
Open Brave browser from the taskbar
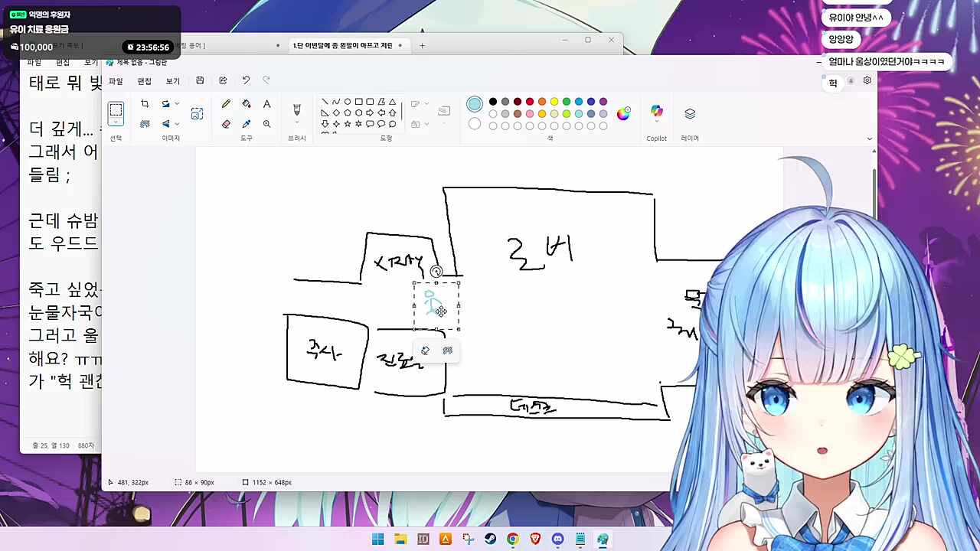coord(535,539)
